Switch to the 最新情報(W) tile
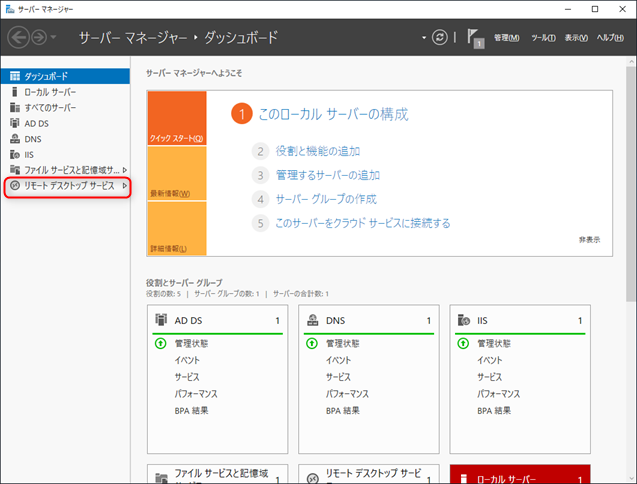 click(x=177, y=174)
